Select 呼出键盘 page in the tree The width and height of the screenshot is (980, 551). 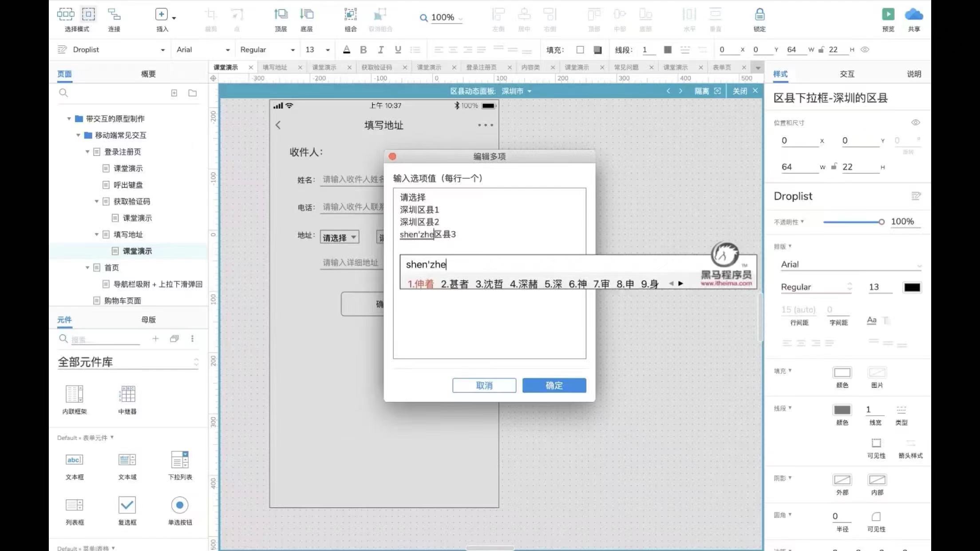click(x=128, y=185)
